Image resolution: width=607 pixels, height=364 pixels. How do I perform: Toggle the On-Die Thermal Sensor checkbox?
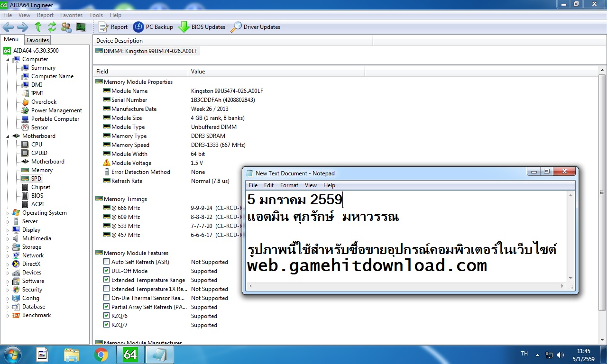coord(107,298)
